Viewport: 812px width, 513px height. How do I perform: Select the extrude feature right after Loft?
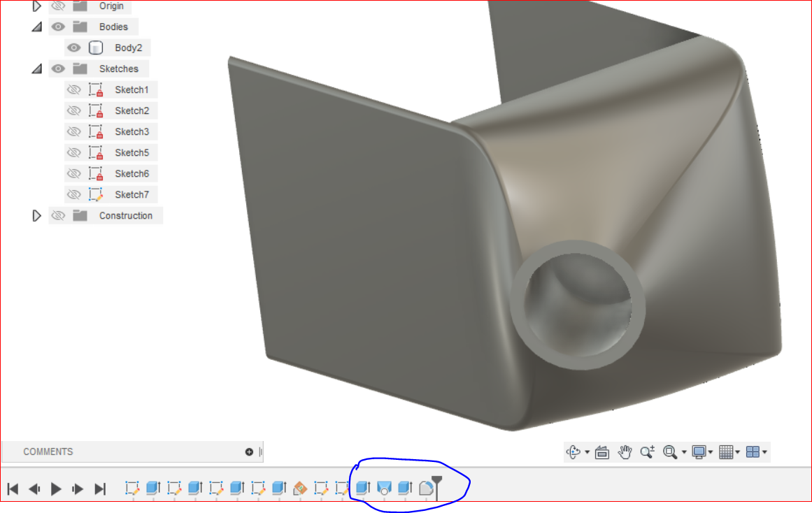coord(405,488)
